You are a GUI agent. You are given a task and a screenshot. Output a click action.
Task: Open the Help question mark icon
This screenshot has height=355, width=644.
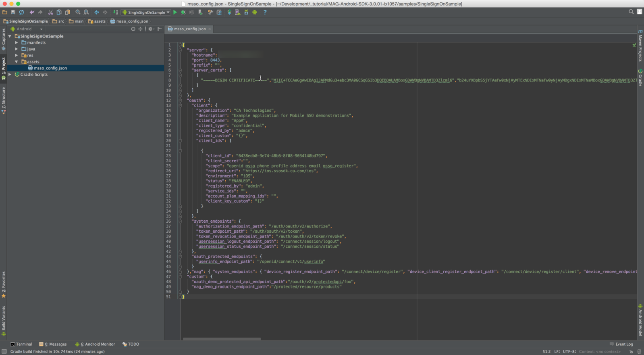(x=265, y=12)
